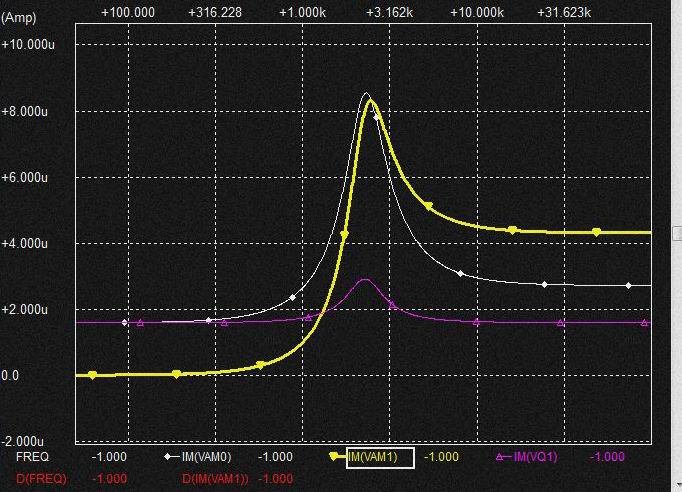This screenshot has width=682, height=492.
Task: Click the +10.000k frequency axis label
Action: click(x=477, y=12)
